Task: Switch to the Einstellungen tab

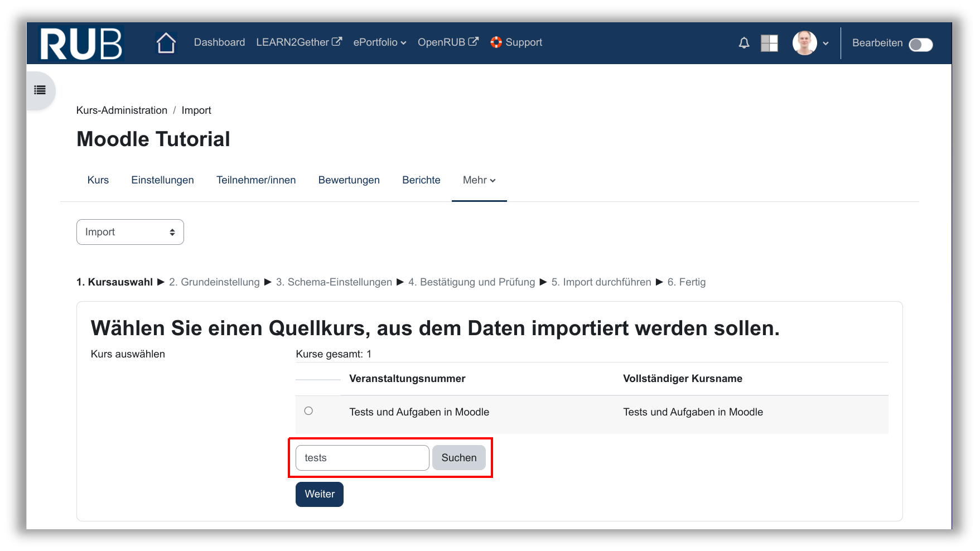Action: tap(162, 180)
